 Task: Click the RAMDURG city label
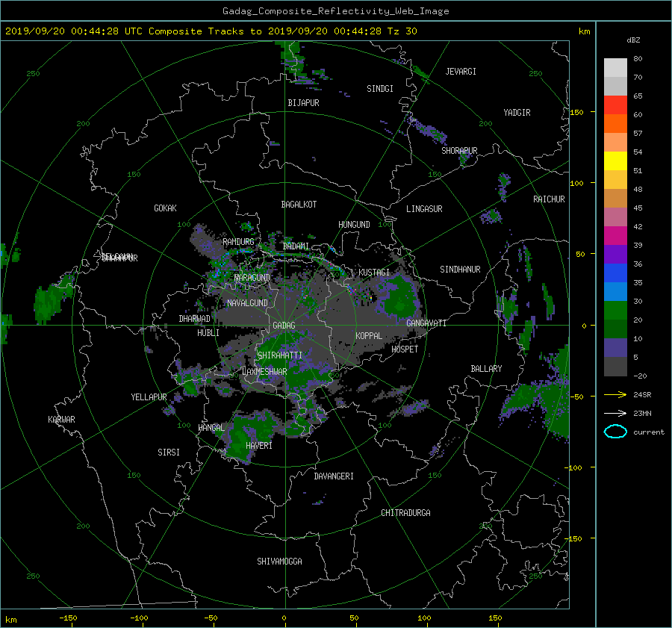pyautogui.click(x=238, y=242)
